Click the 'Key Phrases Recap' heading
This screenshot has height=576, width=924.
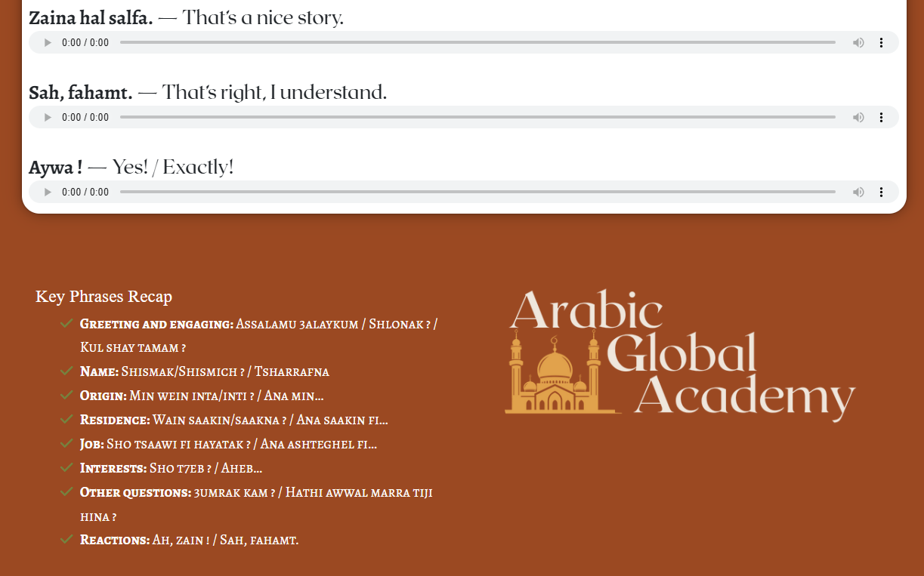pos(104,297)
